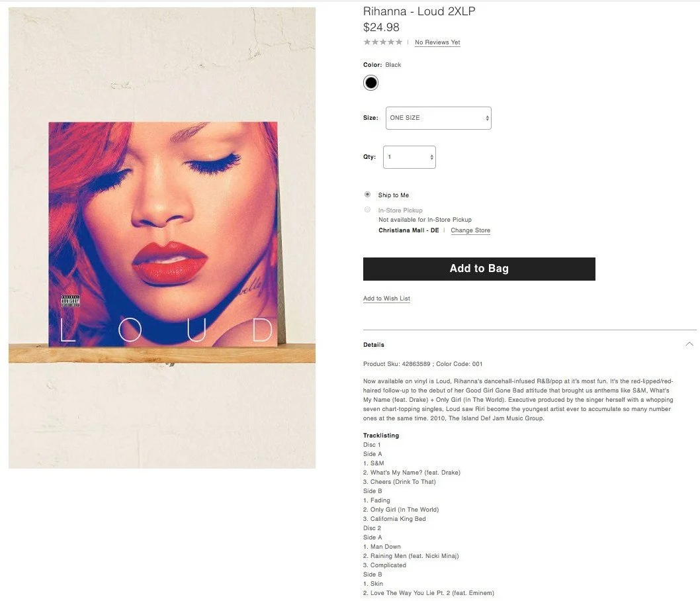Click the parental advisory label on album cover
Screen dimensions: 700x601
(x=70, y=301)
